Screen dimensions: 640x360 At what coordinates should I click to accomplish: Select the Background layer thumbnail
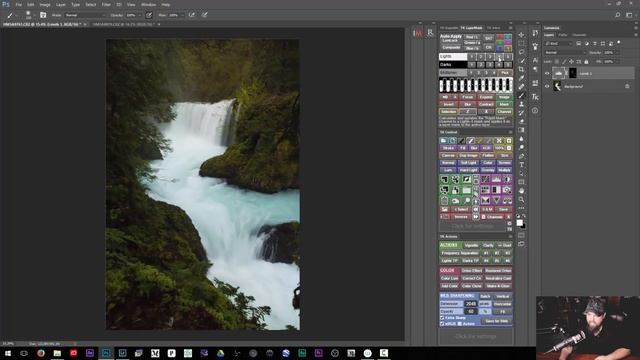pyautogui.click(x=558, y=86)
